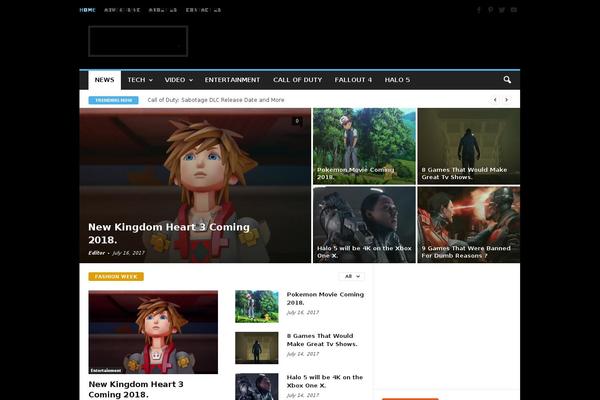Show previous trending headline arrow

tap(495, 100)
